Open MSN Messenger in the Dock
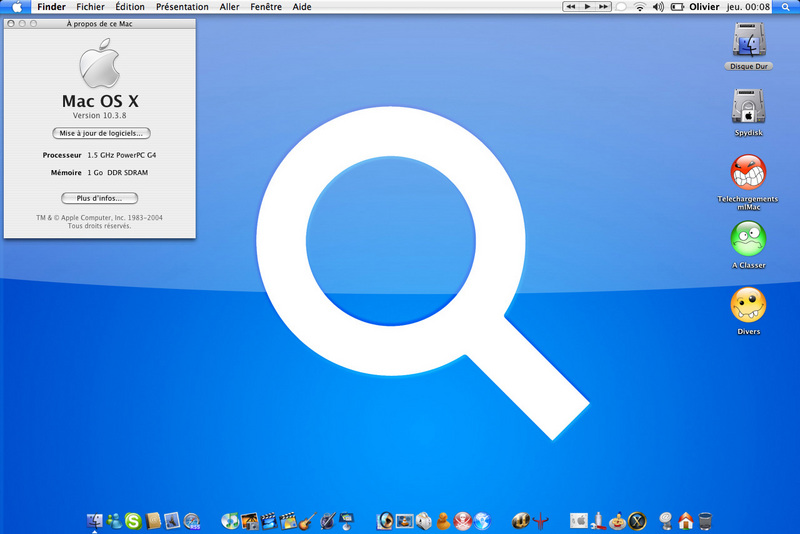 coord(114,520)
